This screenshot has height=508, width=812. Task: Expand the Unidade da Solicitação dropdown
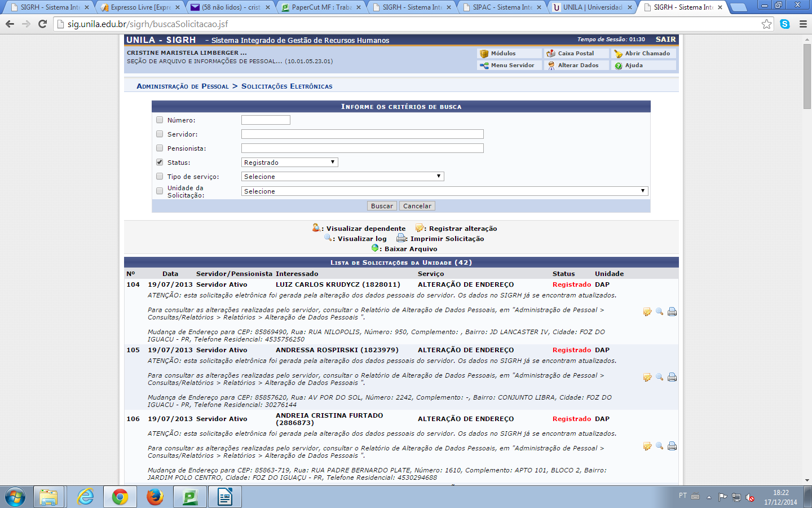(x=444, y=191)
